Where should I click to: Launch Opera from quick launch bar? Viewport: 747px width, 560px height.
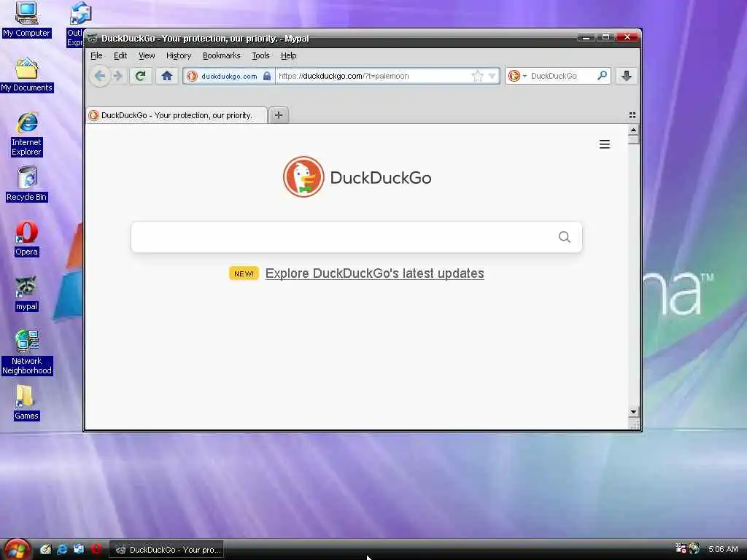(x=96, y=549)
